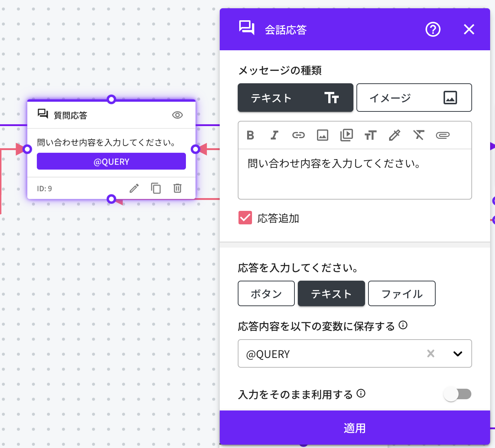Choose ボタン as the response type
Screen dimensions: 495x448
(266, 293)
